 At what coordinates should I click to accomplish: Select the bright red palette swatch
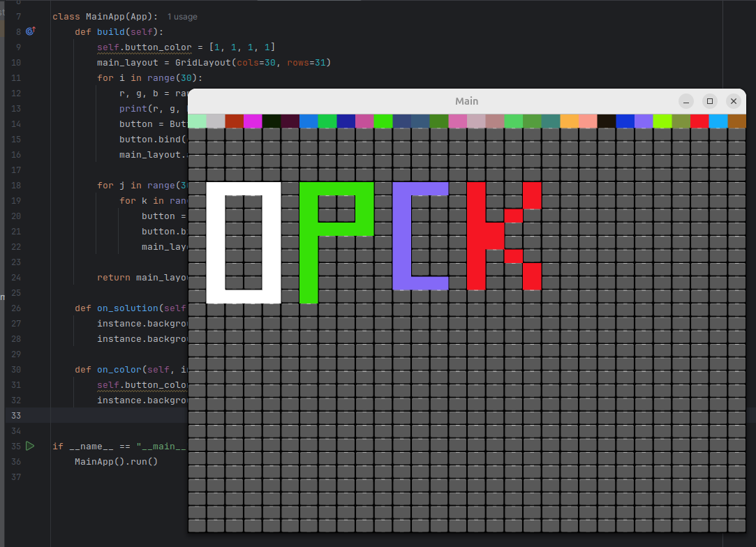point(699,121)
